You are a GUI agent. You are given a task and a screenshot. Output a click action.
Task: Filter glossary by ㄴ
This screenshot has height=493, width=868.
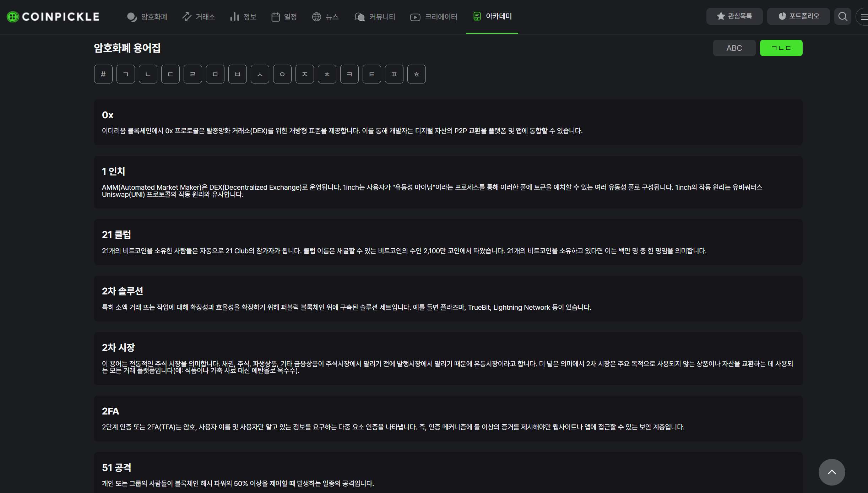coord(148,74)
